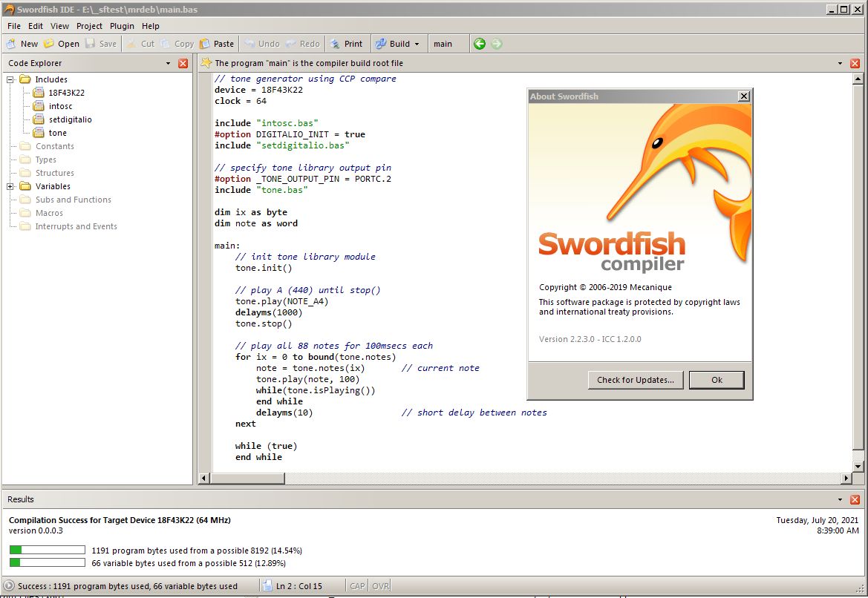Click the document icon next to Ln 2

[x=267, y=586]
